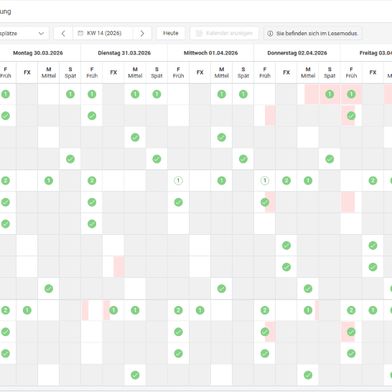Click green 1 badge in Wednesday Spät column
392x392 pixels.
coord(243,94)
